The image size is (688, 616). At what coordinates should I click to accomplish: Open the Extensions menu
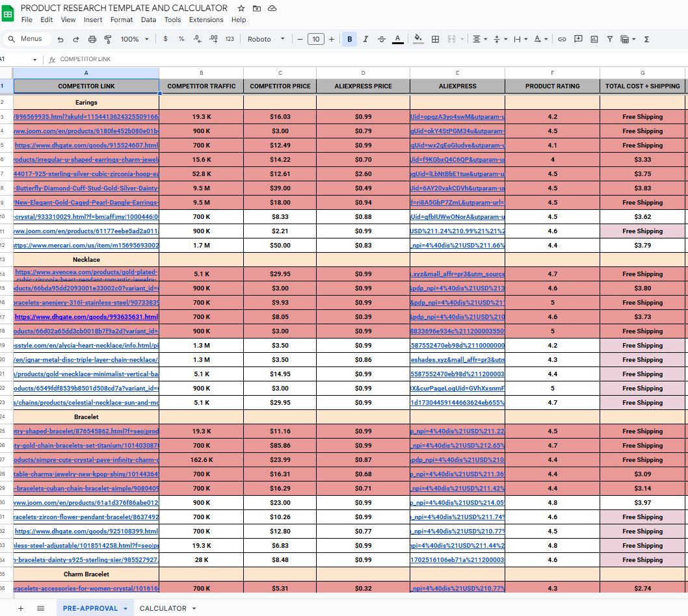(x=206, y=19)
